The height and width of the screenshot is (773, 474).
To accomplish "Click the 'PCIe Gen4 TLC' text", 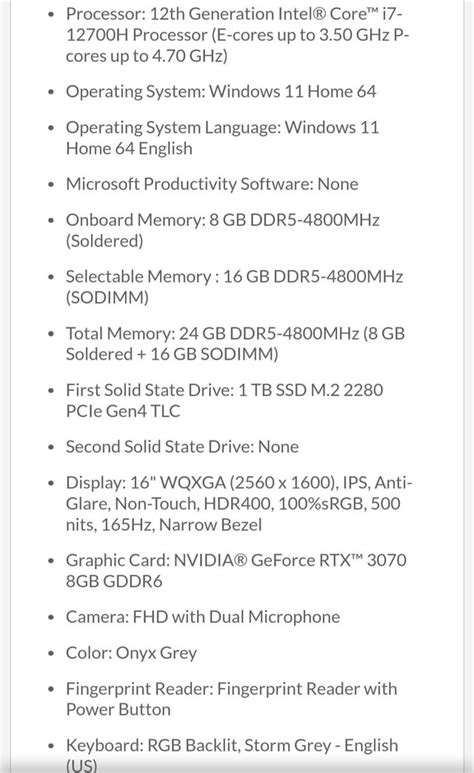I will [x=123, y=411].
